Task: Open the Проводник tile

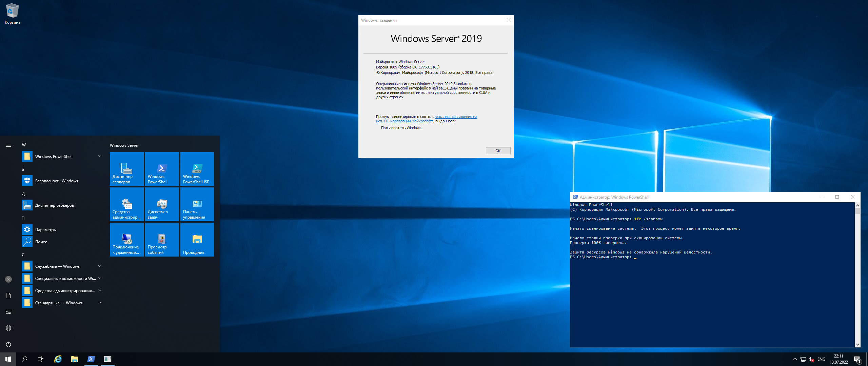Action: 197,240
